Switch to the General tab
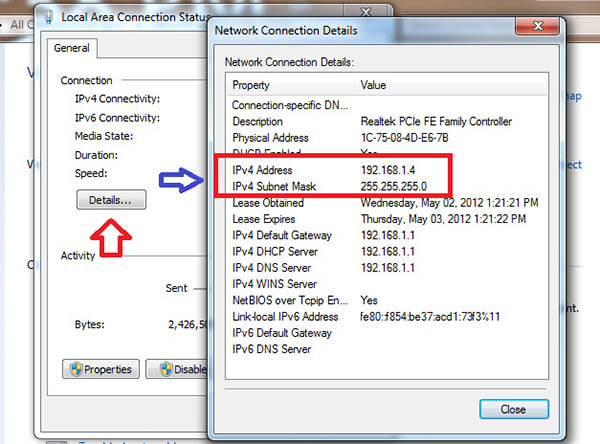Screen dimensions: 600x444 click(x=72, y=48)
